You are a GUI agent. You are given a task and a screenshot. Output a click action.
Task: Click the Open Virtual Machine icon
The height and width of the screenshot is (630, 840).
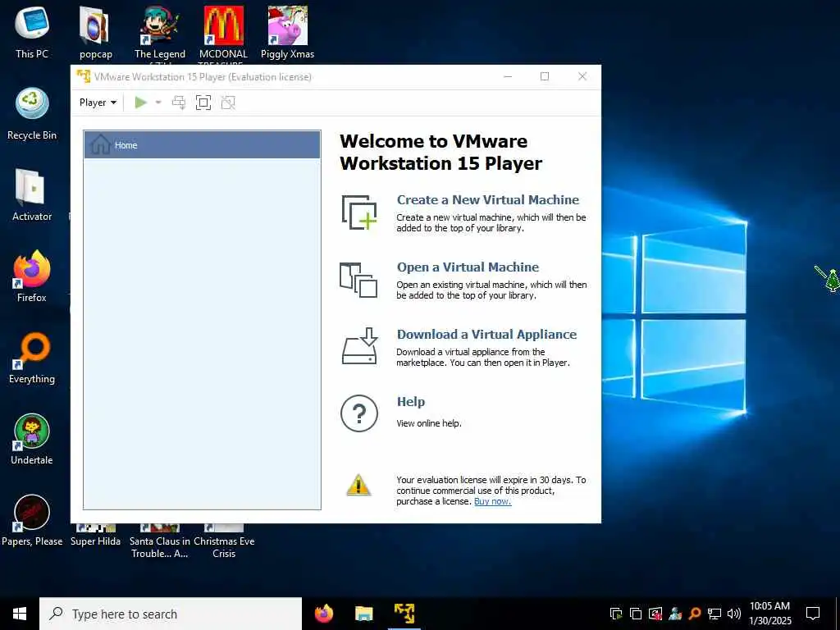[x=358, y=280]
